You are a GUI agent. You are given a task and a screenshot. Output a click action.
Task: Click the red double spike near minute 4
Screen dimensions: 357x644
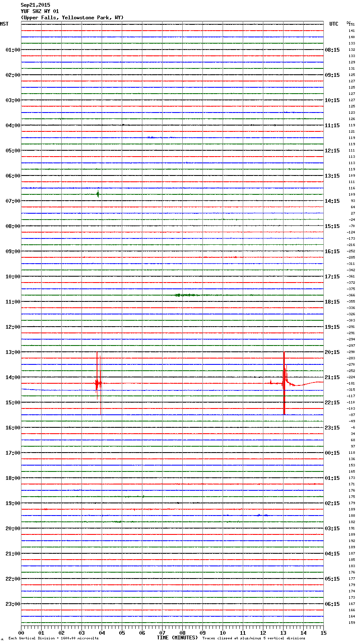tap(99, 383)
